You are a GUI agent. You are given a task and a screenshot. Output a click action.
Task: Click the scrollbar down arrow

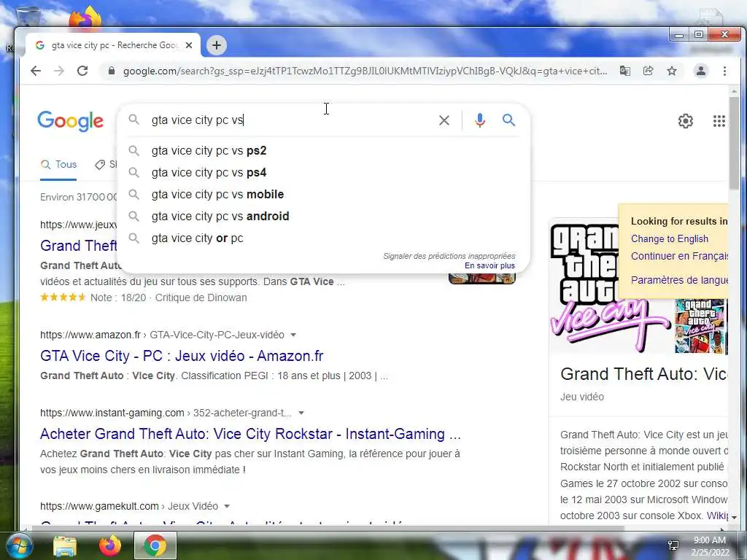click(x=734, y=517)
